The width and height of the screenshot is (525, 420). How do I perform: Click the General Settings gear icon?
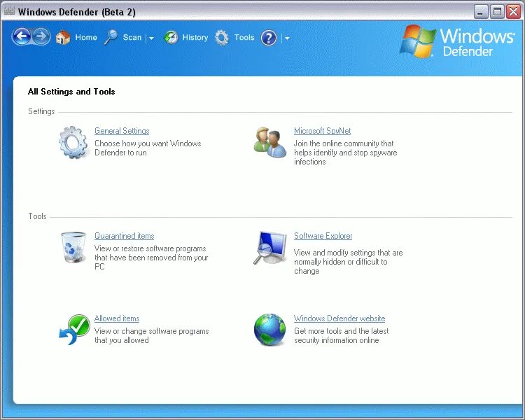tap(73, 143)
